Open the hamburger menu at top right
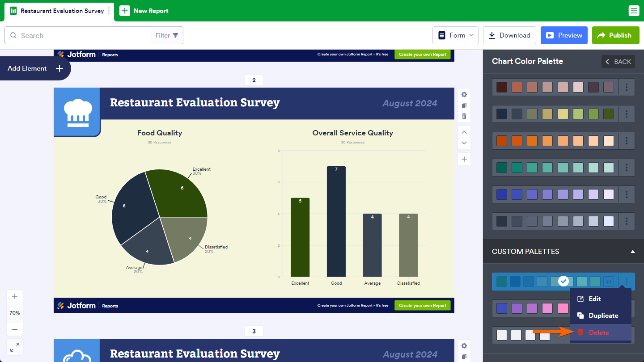The image size is (644, 362). coord(634,11)
